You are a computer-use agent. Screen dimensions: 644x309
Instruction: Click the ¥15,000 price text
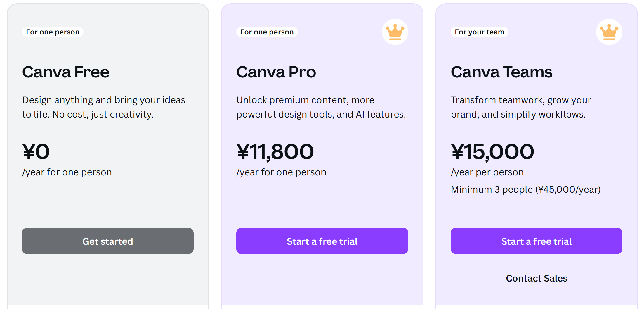pyautogui.click(x=492, y=152)
